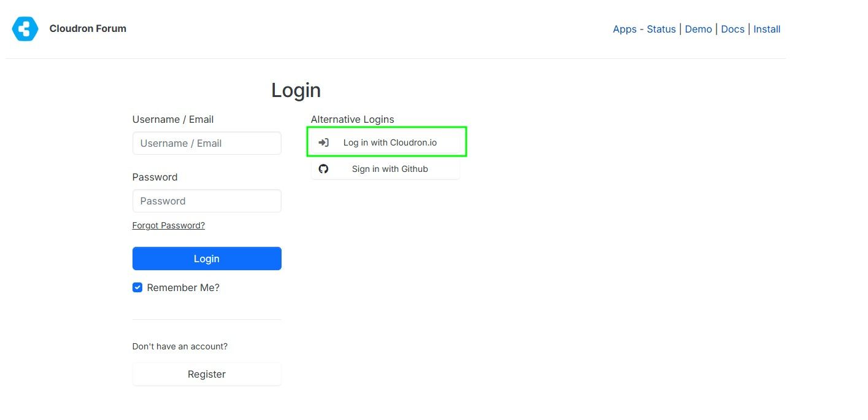Image resolution: width=868 pixels, height=420 pixels.
Task: Go to the Demo page link
Action: (x=698, y=29)
